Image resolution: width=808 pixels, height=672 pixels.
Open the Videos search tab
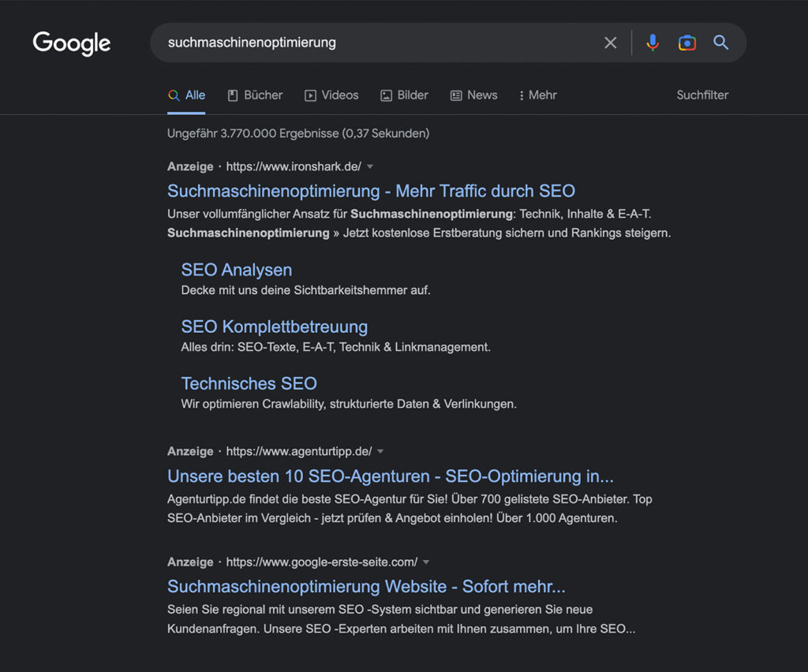[x=331, y=95]
